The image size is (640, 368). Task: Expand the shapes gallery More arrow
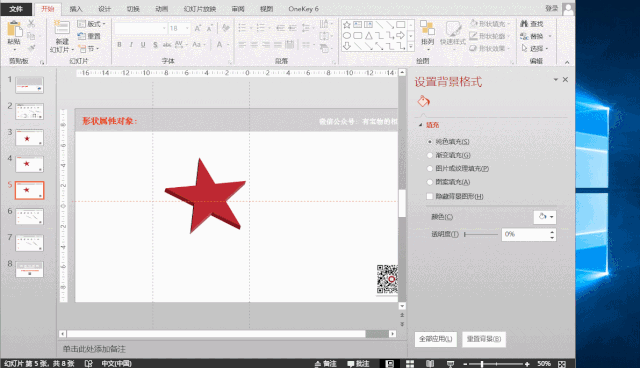pos(411,47)
